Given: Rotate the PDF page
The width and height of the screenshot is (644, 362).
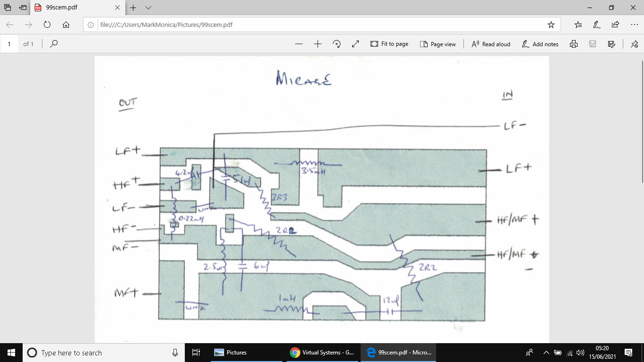Looking at the screenshot, I should (337, 44).
